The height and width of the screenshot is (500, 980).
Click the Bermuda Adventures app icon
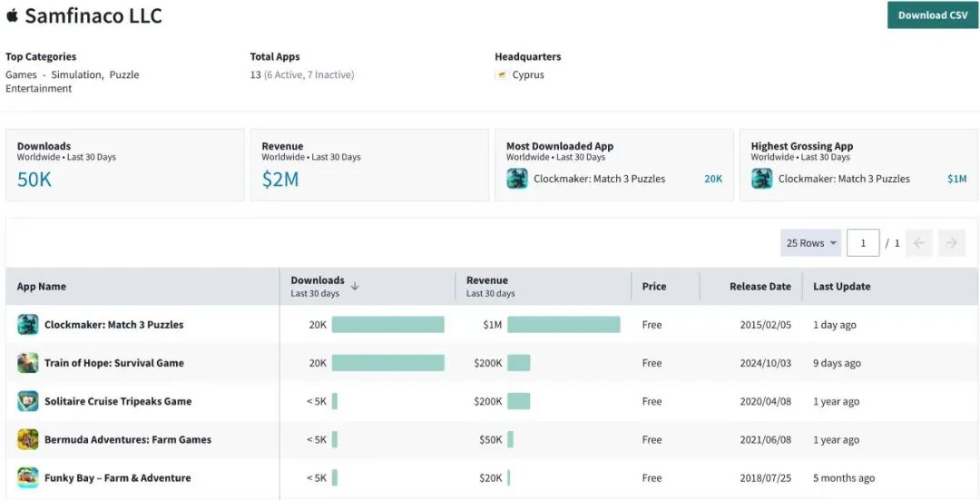[x=28, y=439]
